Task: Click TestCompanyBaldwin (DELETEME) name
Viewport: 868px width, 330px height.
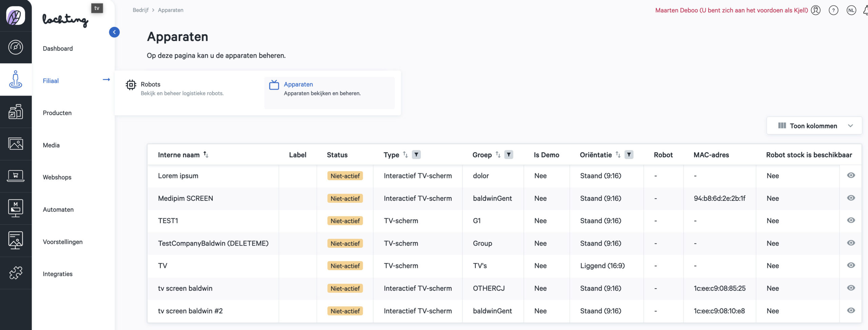Action: pos(213,243)
